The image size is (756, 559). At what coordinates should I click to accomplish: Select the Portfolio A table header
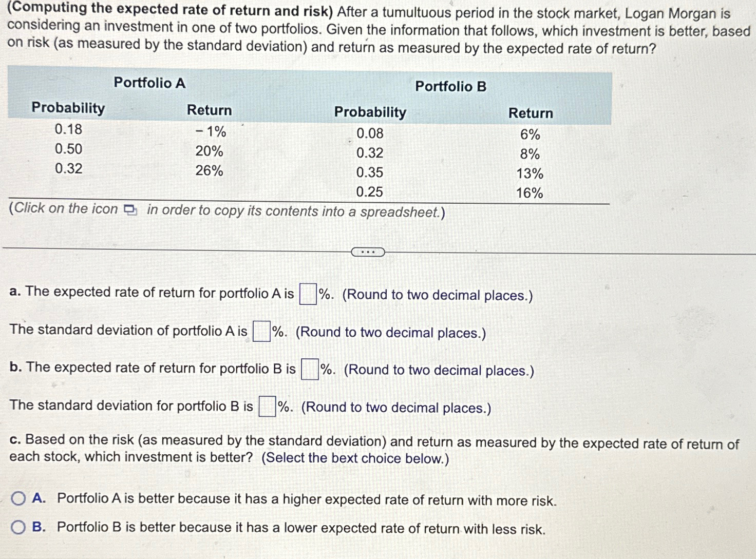click(x=150, y=83)
